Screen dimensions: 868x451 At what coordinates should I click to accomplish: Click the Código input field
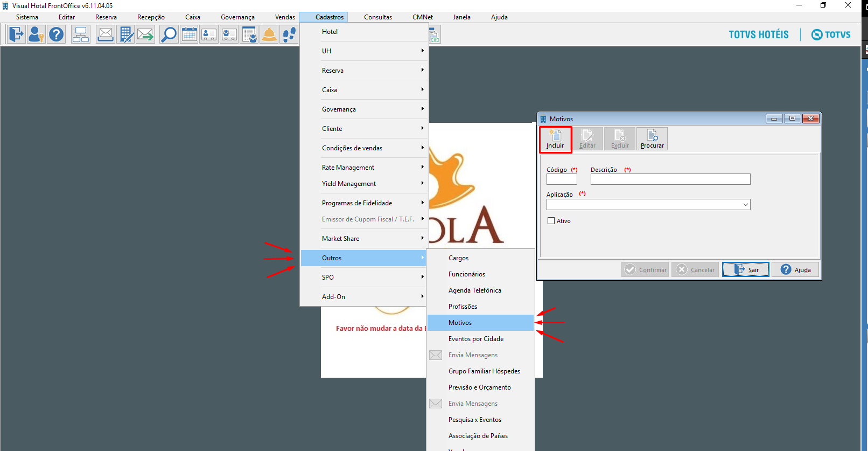(x=562, y=179)
